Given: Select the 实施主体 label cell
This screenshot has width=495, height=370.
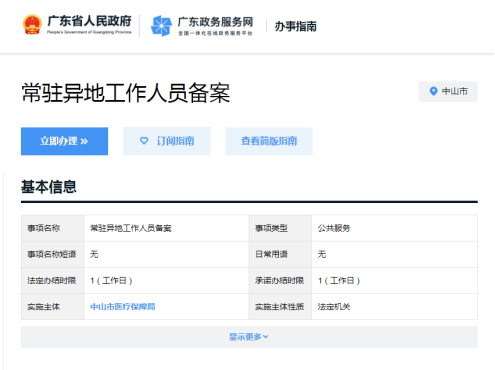Looking at the screenshot, I should 53,307.
